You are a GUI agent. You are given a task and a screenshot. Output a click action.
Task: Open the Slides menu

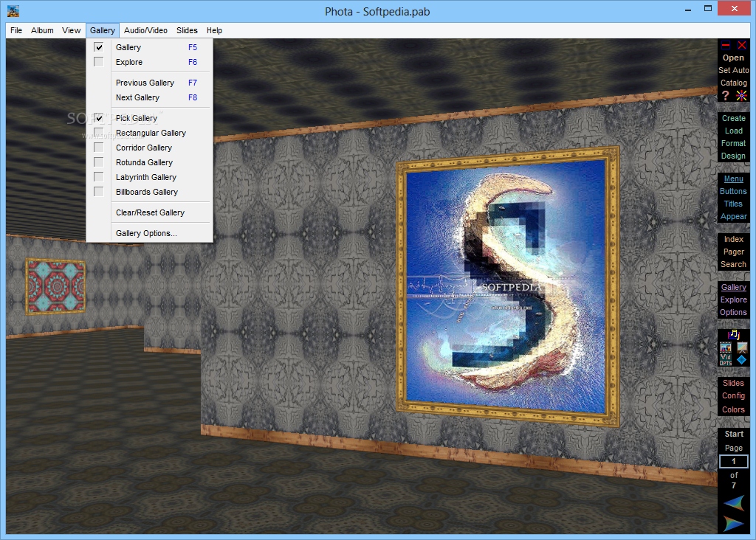187,30
